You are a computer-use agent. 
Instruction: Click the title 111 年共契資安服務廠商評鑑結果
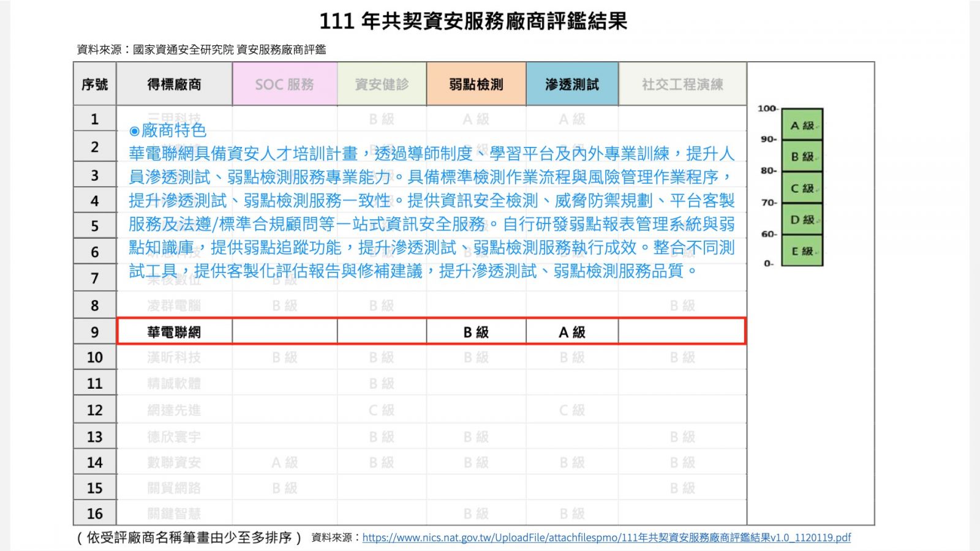473,21
